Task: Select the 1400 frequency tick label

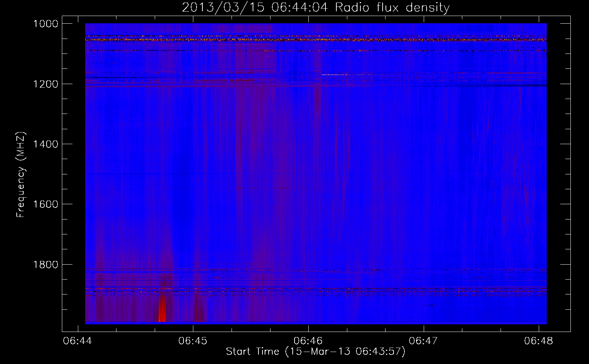Action: tap(46, 144)
